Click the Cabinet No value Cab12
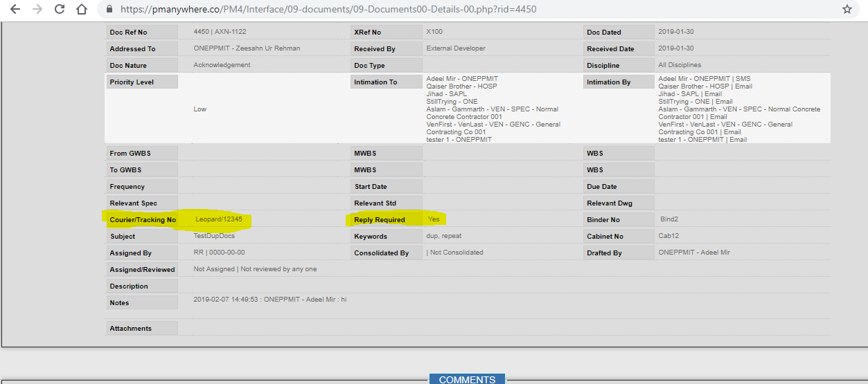The width and height of the screenshot is (868, 384). (668, 236)
